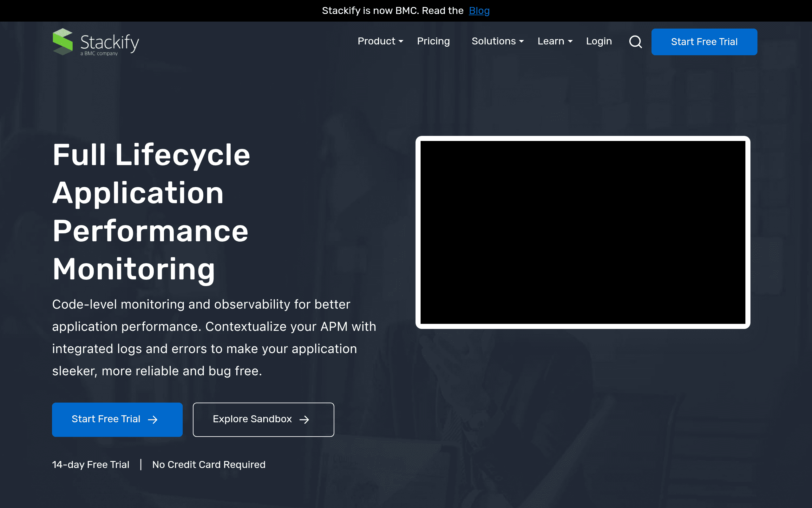812x508 pixels.
Task: Expand the Learn dropdown menu
Action: (555, 41)
